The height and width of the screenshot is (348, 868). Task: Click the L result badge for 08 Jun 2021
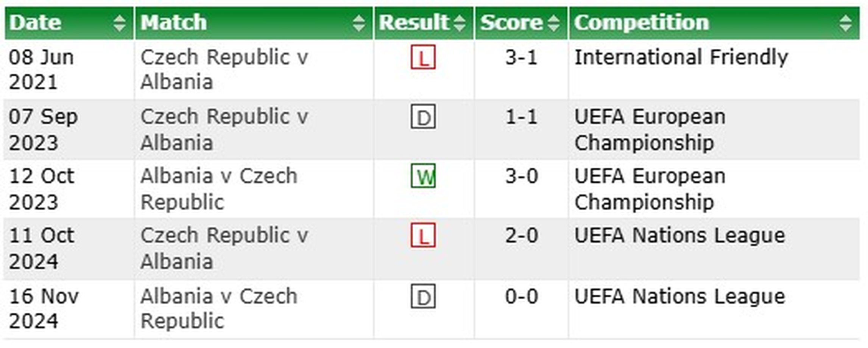click(423, 57)
